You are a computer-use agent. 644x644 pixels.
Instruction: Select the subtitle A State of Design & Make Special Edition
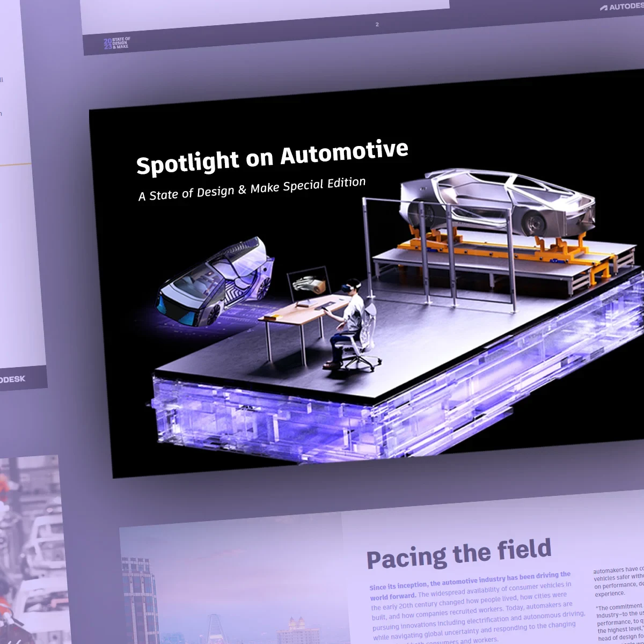[252, 188]
